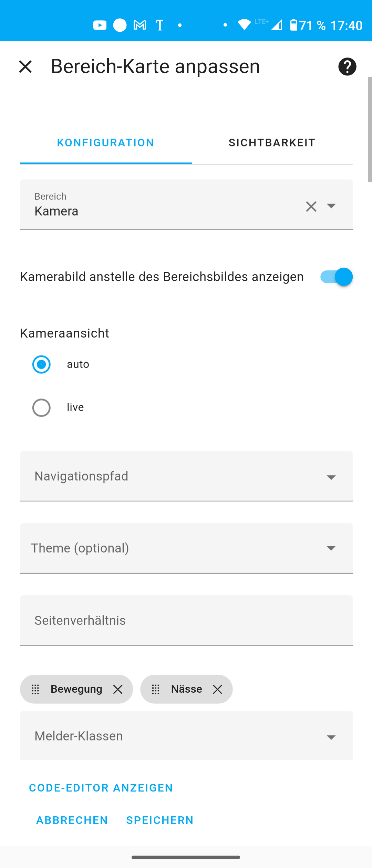Open the Navigationspfad dropdown

coord(186,476)
